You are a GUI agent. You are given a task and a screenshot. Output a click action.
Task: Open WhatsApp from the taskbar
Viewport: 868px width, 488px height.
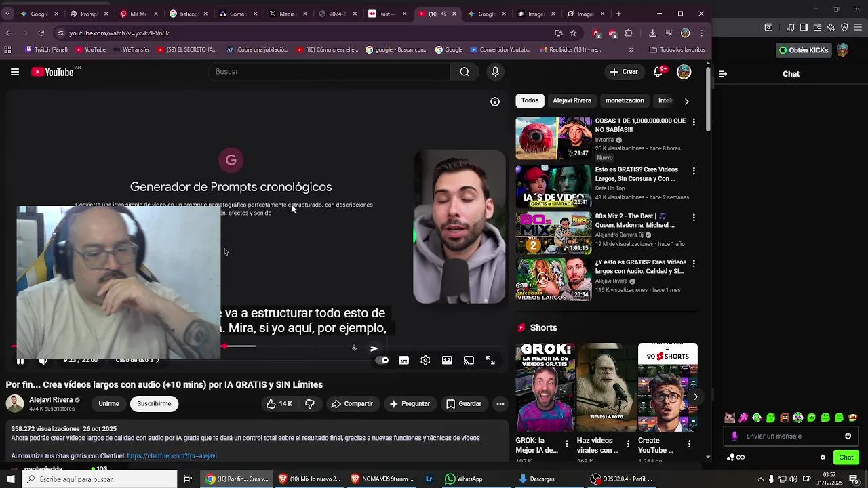point(464,479)
